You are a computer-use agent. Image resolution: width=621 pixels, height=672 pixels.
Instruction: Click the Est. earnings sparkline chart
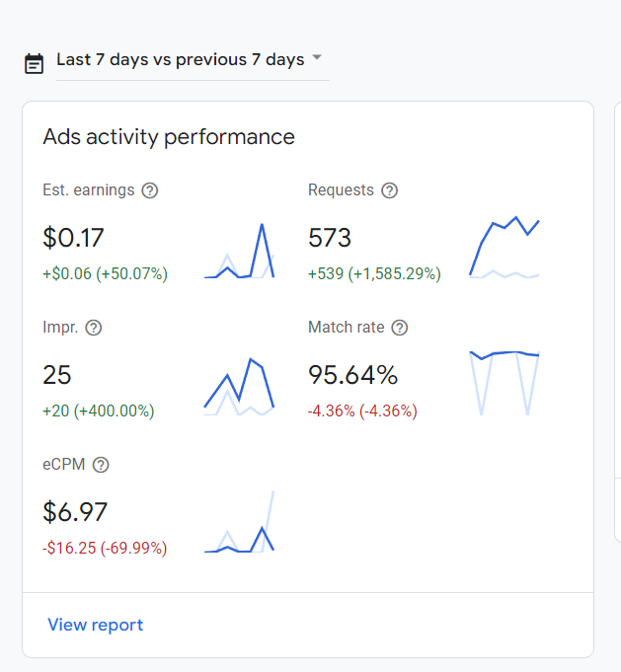coord(239,253)
